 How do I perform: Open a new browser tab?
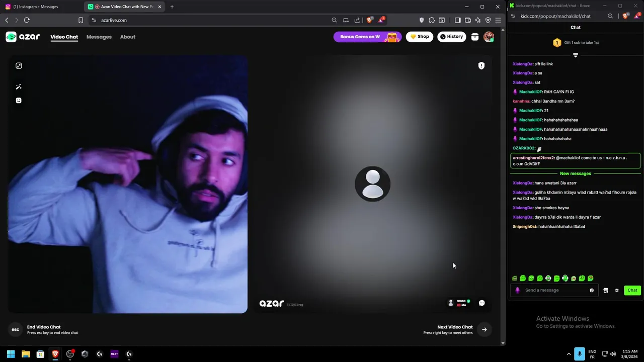pos(172,7)
